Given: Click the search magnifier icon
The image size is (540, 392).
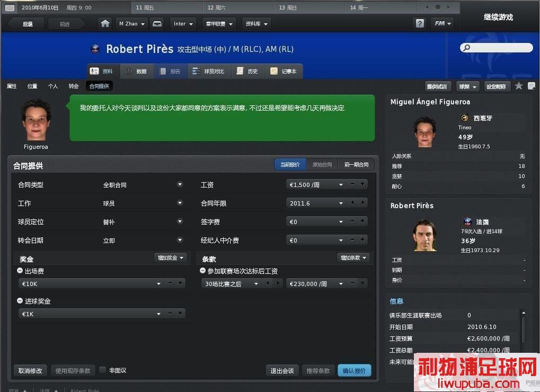Looking at the screenshot, I should (x=467, y=48).
